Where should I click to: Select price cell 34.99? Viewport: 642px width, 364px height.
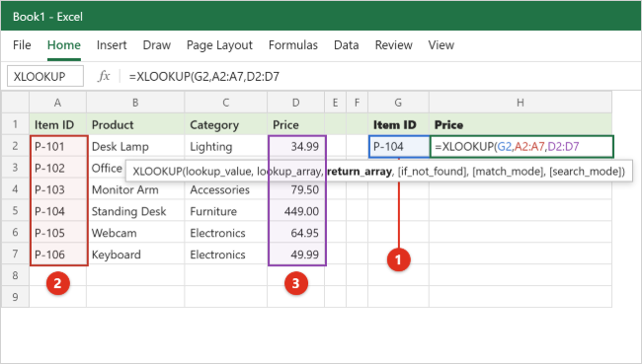[296, 146]
